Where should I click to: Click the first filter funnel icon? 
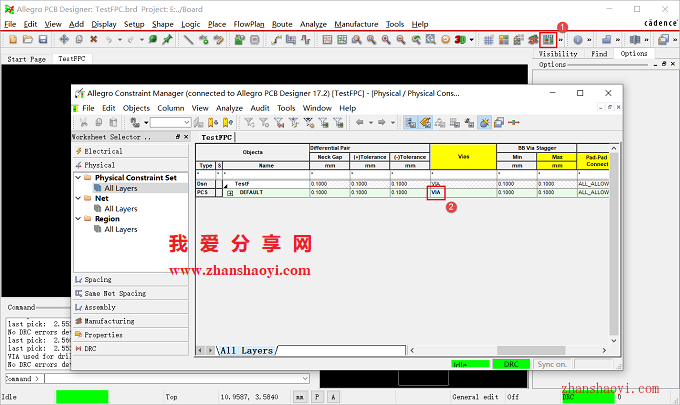point(249,123)
